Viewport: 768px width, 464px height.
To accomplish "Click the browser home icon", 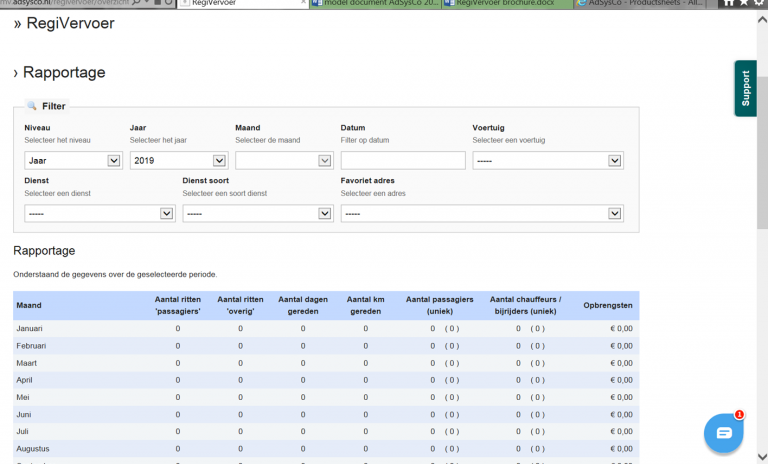I will point(729,2).
